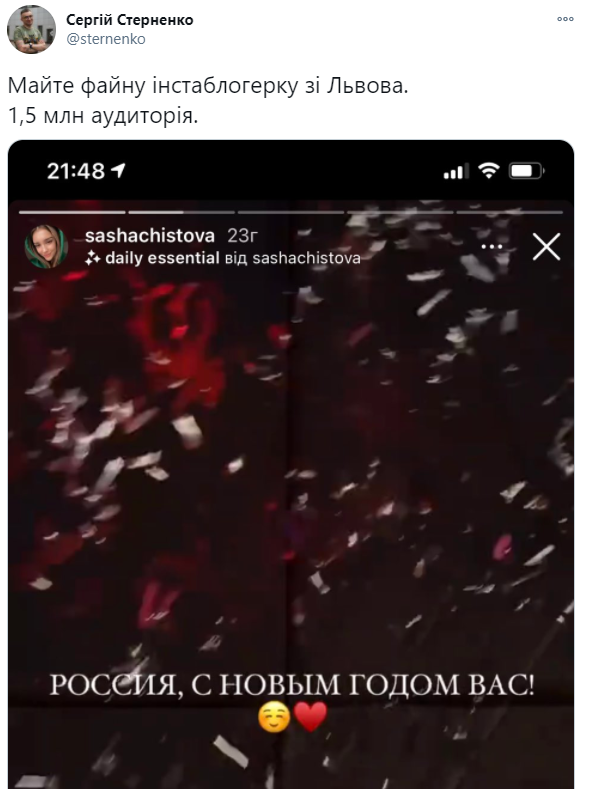Click the РОССИЯ, С НОВЫМ ГОДОМ caption

292,685
